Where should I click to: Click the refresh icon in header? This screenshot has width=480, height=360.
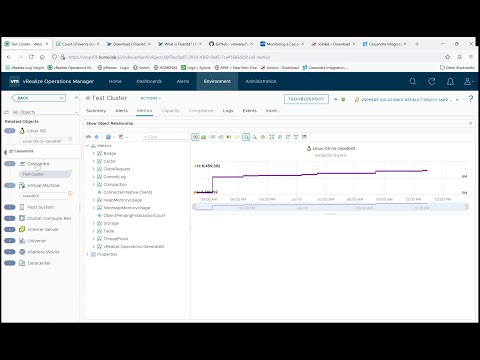431,81
